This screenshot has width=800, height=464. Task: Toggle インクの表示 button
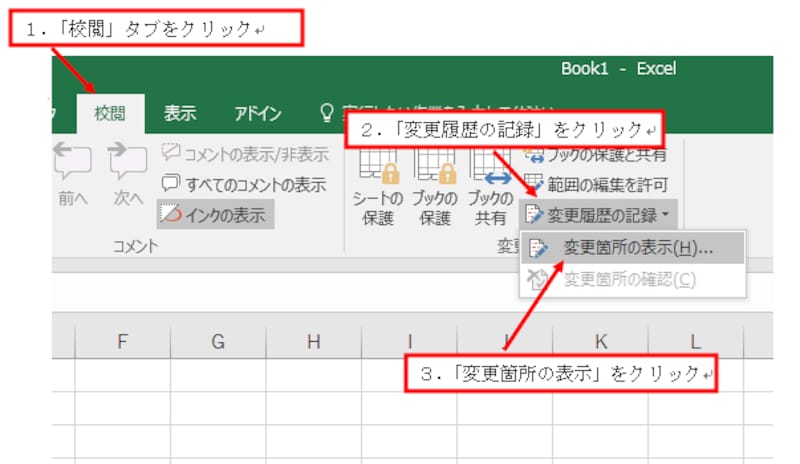pyautogui.click(x=215, y=214)
